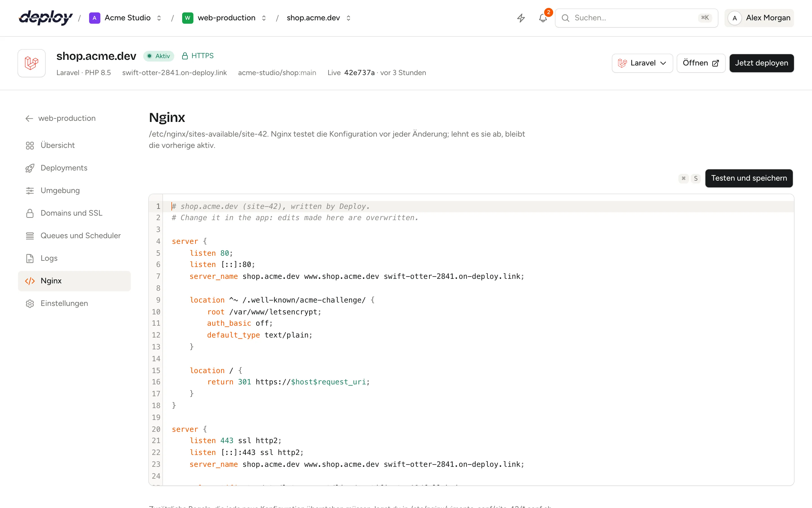Click the Laravel · PHP 8.5 text
Viewport: 812px width, 508px height.
pos(83,73)
